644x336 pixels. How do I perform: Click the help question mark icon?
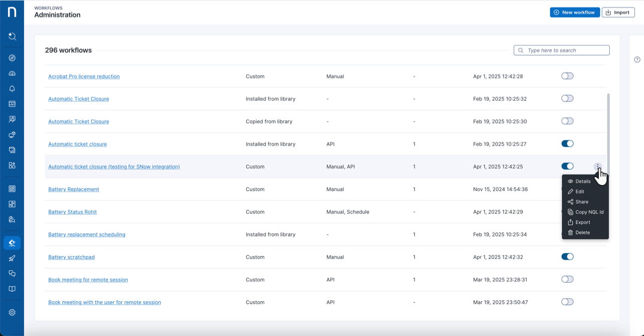(637, 60)
